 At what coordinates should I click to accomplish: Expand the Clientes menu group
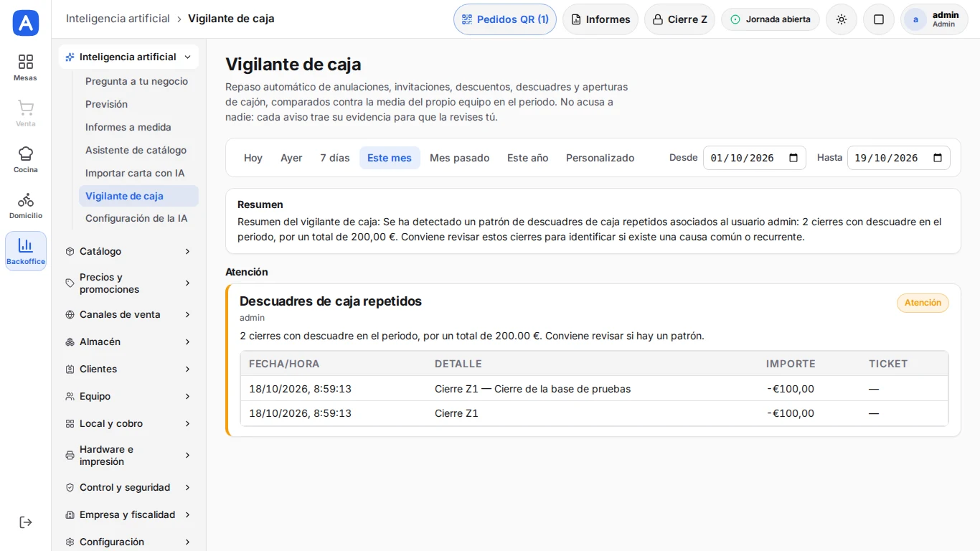(x=128, y=369)
